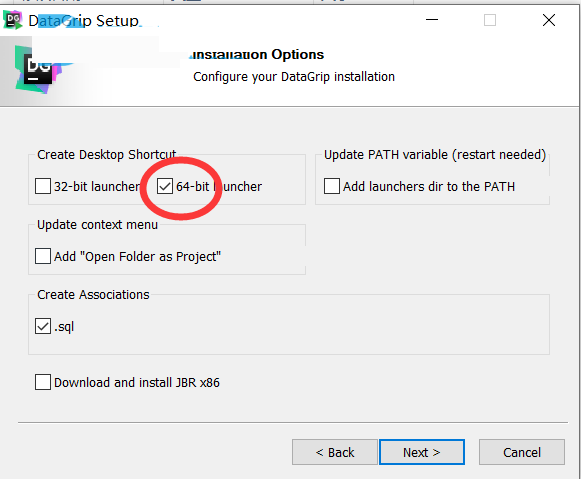The image size is (581, 479).
Task: Enable Add "Open Folder as Project" option
Action: pos(43,256)
